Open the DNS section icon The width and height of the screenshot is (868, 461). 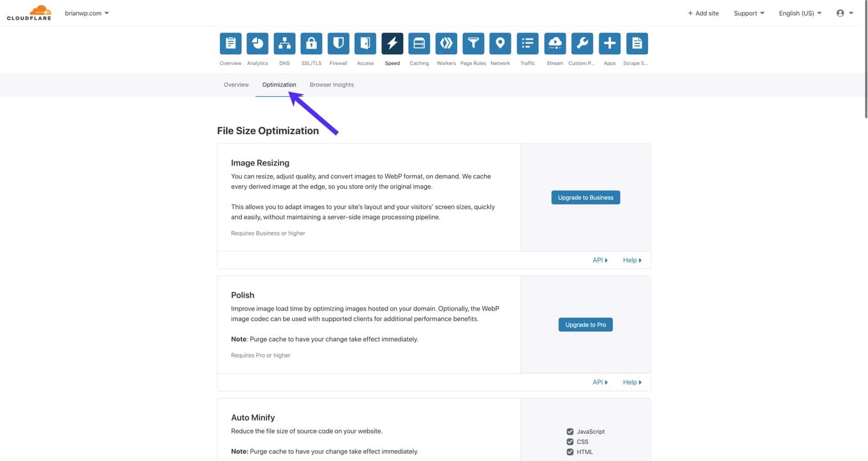284,43
